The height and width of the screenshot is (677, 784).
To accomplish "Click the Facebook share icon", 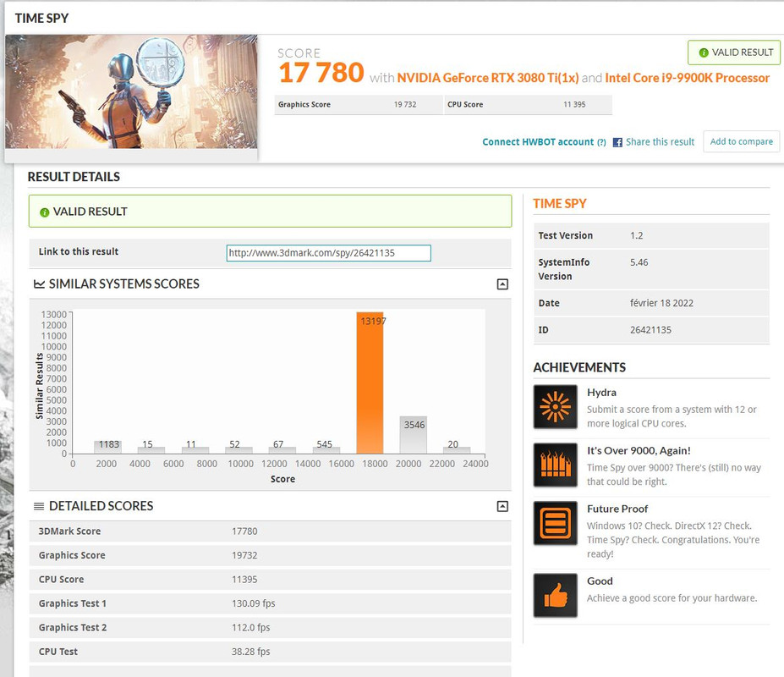I will coord(617,142).
